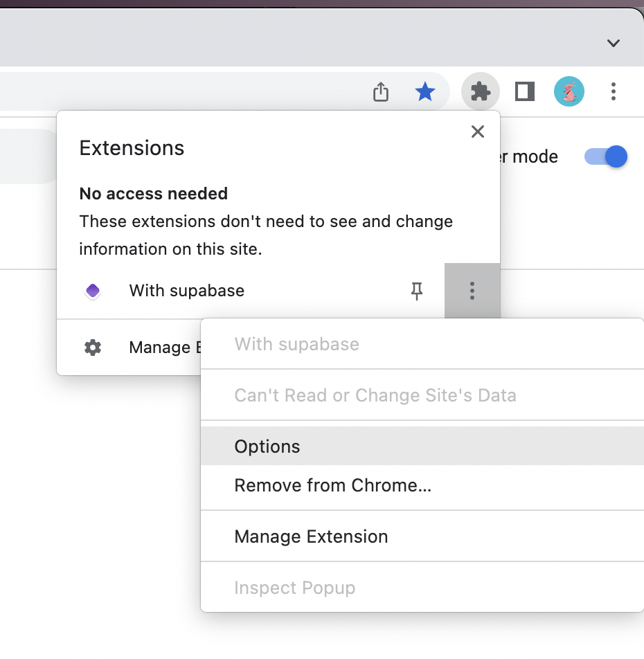Click the With supabase extension icon
The image size is (644, 659).
point(92,291)
